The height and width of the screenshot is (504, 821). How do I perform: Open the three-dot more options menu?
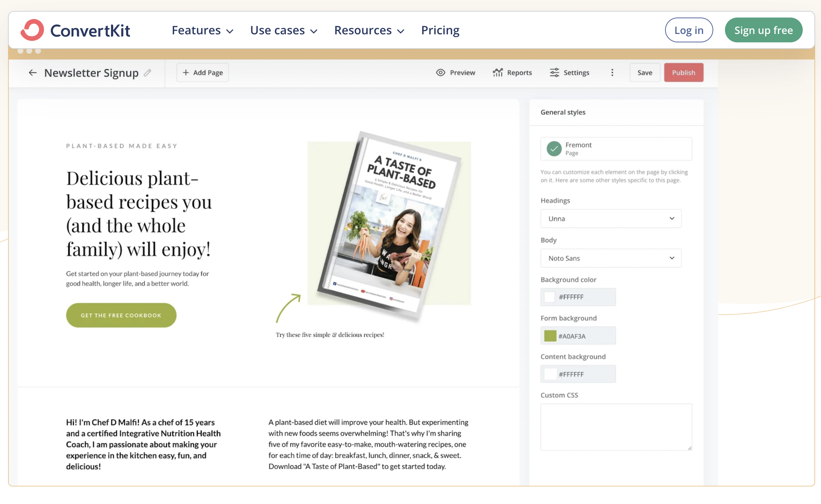[612, 73]
